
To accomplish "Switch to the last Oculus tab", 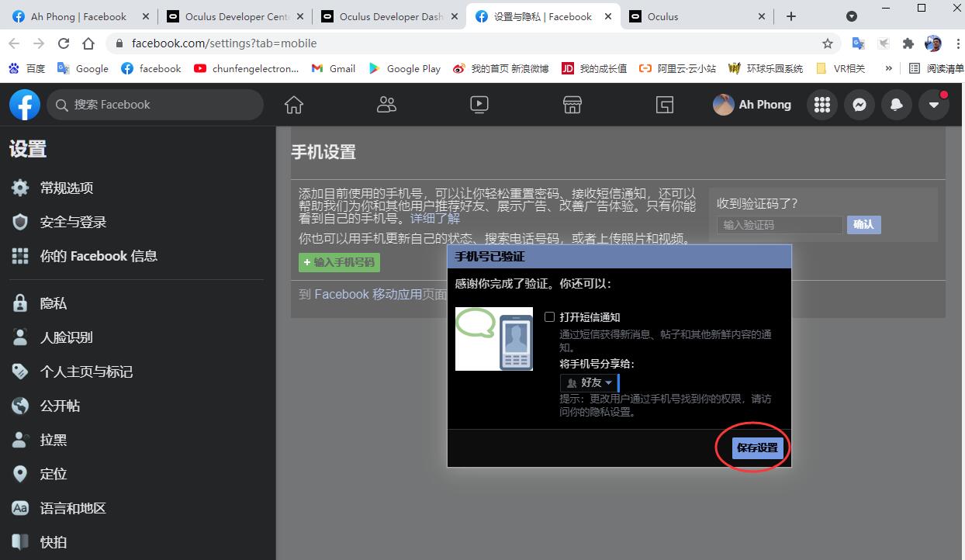I will [698, 16].
